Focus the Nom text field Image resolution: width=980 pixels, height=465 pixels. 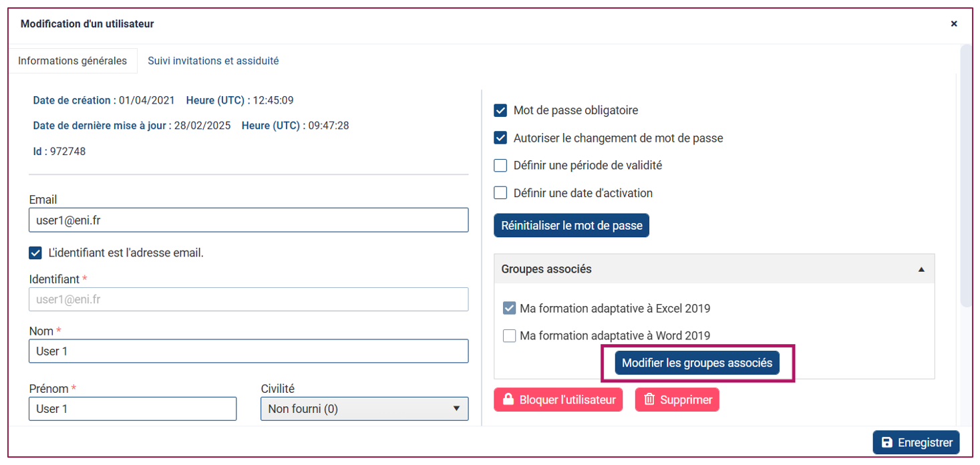[249, 351]
